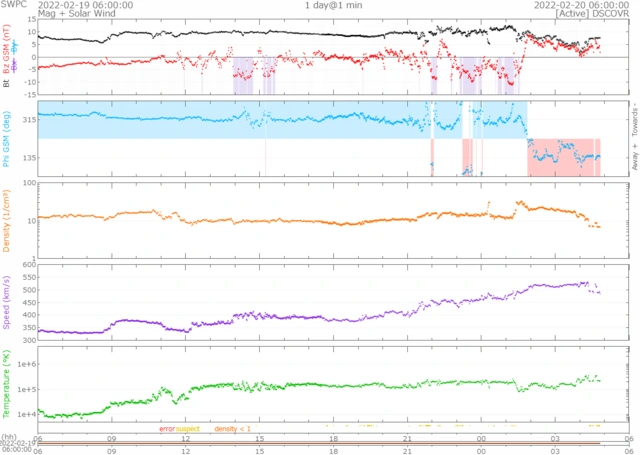640x455 pixels.
Task: Click the '450' tick on Speed axis
Action: [x=29, y=303]
